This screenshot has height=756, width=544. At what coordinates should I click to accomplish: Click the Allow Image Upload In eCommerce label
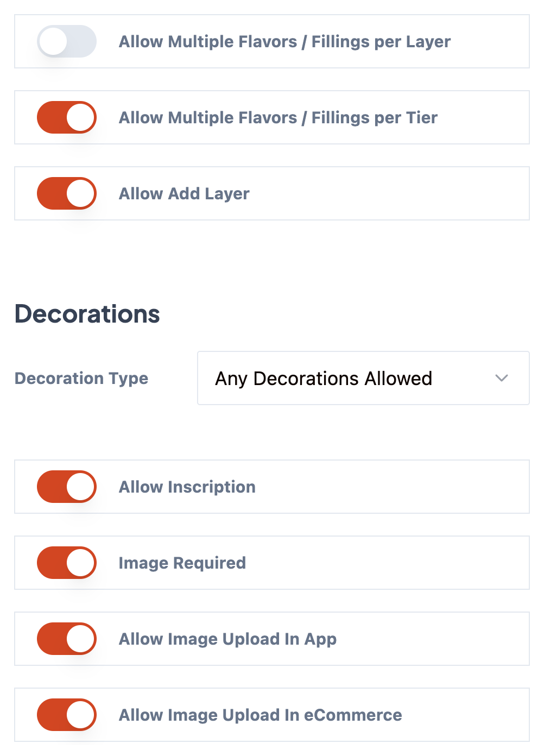tap(260, 715)
